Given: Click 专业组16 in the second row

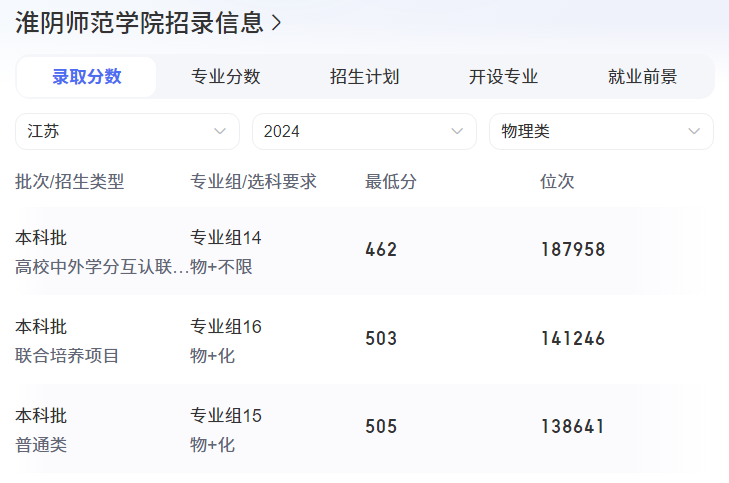Looking at the screenshot, I should coord(226,327).
